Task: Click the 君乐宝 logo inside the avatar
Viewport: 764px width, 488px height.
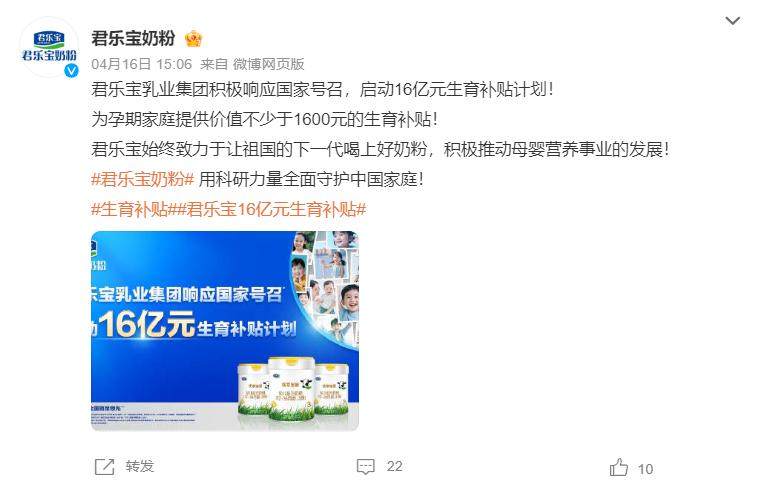Action: pyautogui.click(x=49, y=46)
